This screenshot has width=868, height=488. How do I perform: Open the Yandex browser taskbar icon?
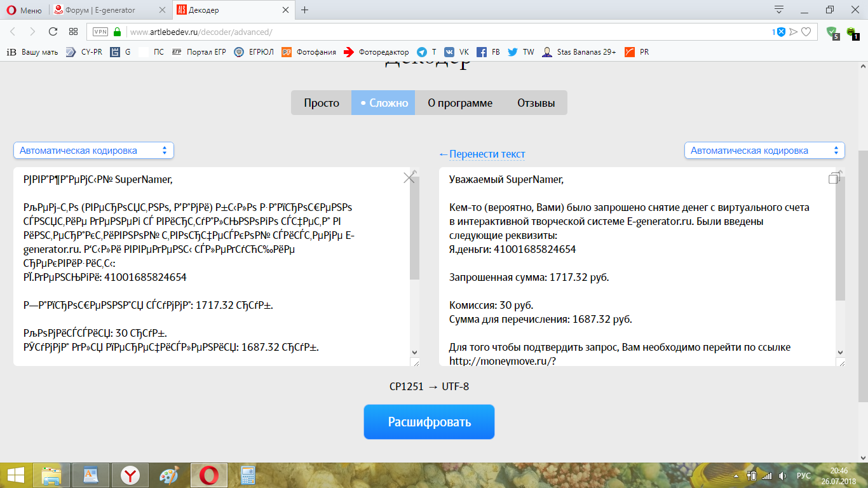pos(130,475)
